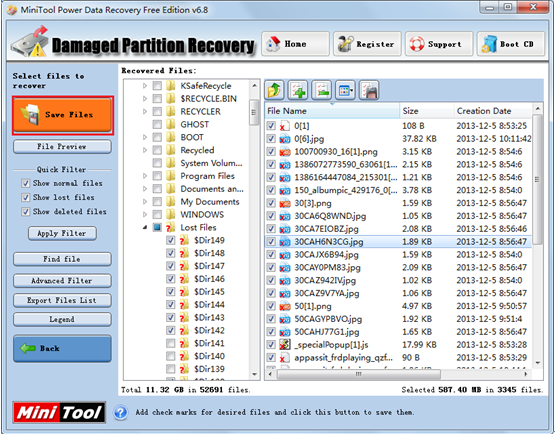The height and width of the screenshot is (434, 555).
Task: Show the Legend
Action: coord(62,319)
